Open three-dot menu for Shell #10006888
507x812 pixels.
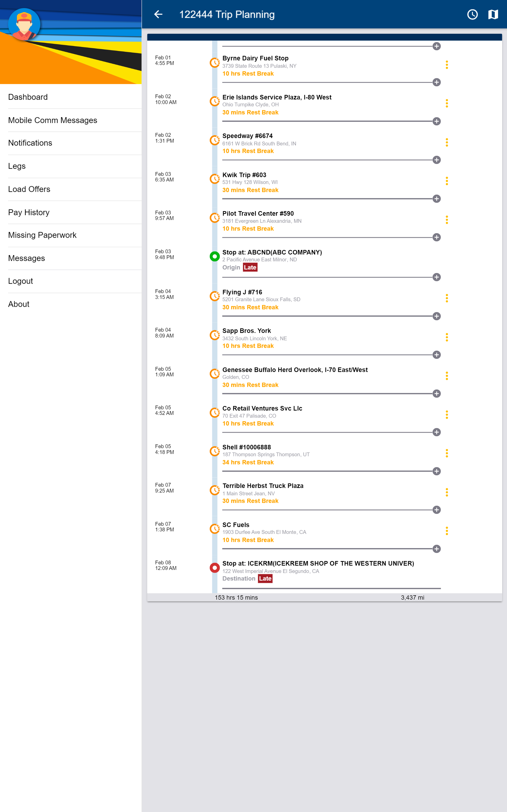click(x=447, y=453)
